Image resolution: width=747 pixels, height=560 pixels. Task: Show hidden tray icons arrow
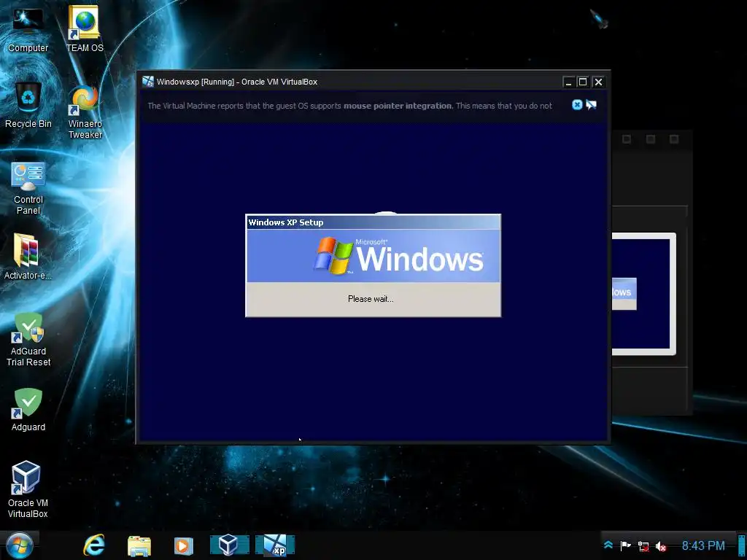coord(608,545)
